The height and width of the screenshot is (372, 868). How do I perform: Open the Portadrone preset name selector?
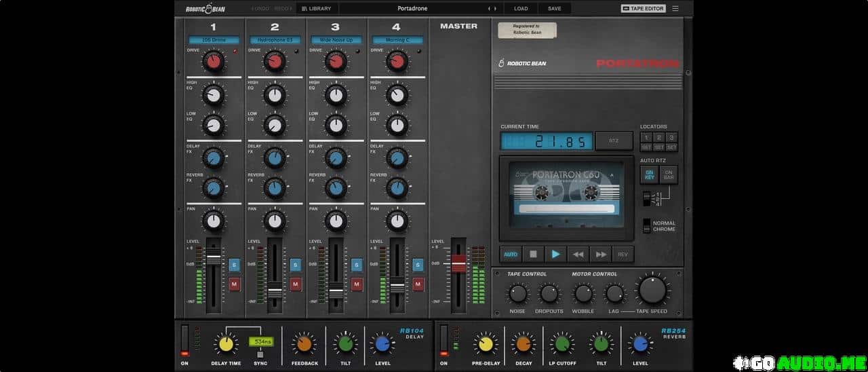click(412, 9)
